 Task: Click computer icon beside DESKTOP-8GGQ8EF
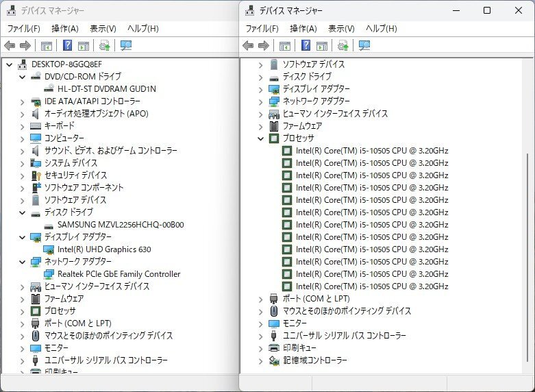(23, 64)
